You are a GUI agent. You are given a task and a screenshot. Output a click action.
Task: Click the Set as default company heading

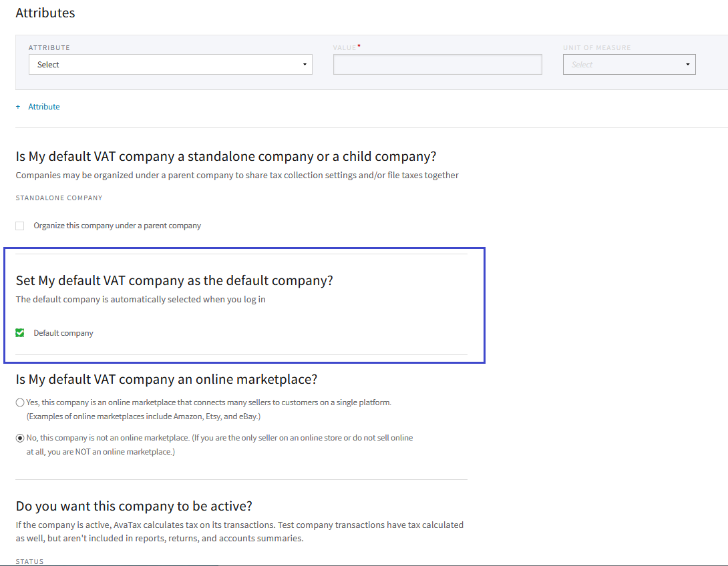point(174,280)
